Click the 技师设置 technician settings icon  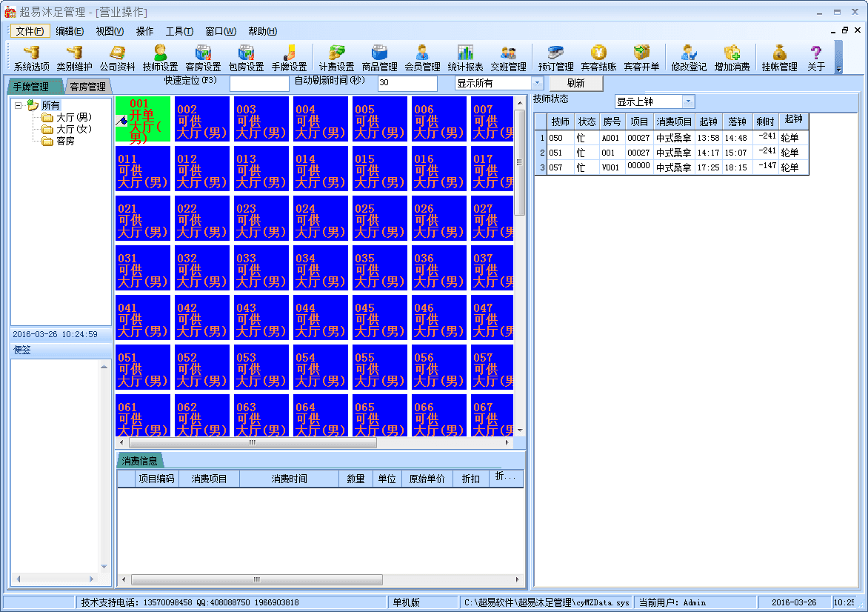160,58
